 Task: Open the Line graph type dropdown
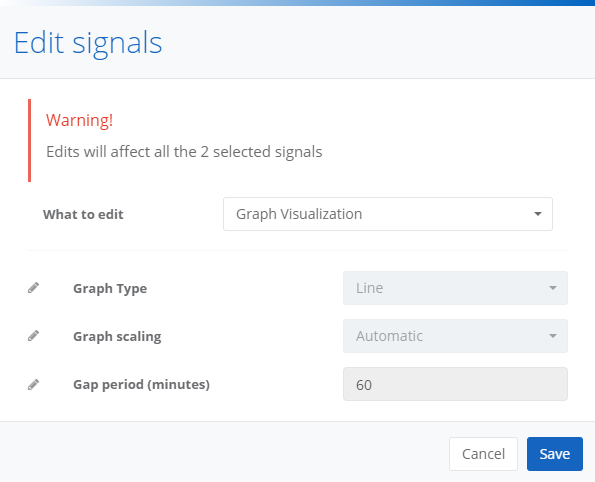455,288
